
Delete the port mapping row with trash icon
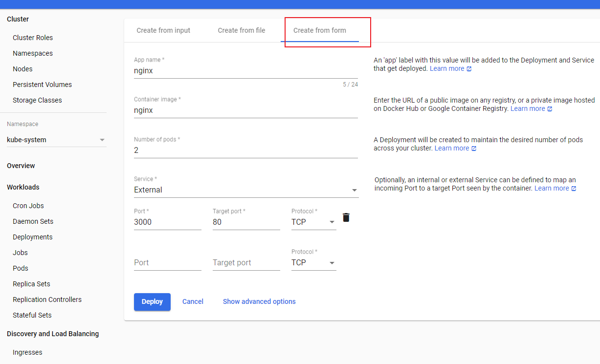tap(346, 218)
